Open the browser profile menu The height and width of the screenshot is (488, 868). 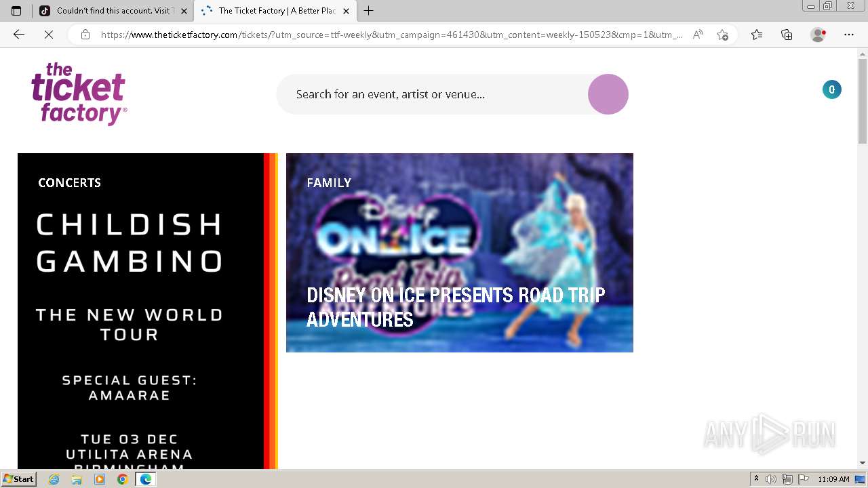[x=818, y=35]
